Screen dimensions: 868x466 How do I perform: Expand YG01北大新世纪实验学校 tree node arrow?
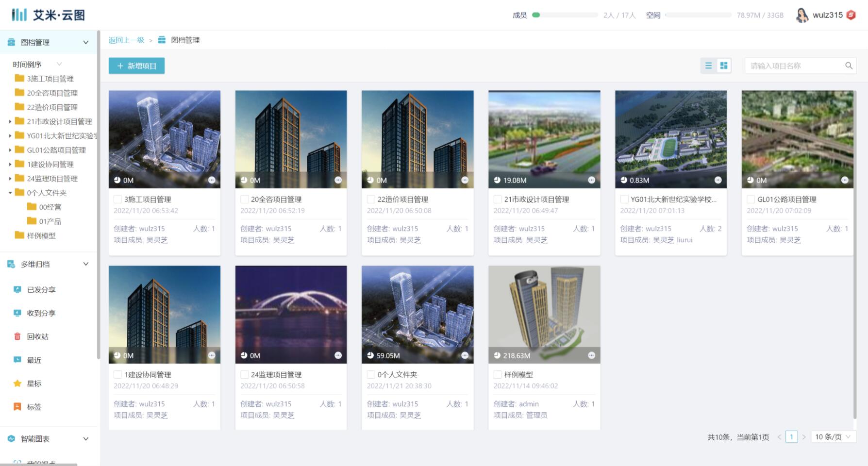coord(10,136)
